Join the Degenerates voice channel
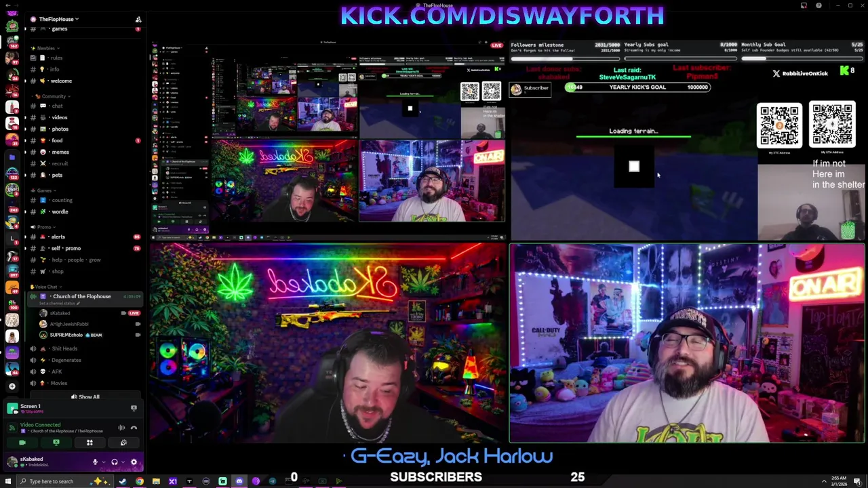 tap(85, 360)
